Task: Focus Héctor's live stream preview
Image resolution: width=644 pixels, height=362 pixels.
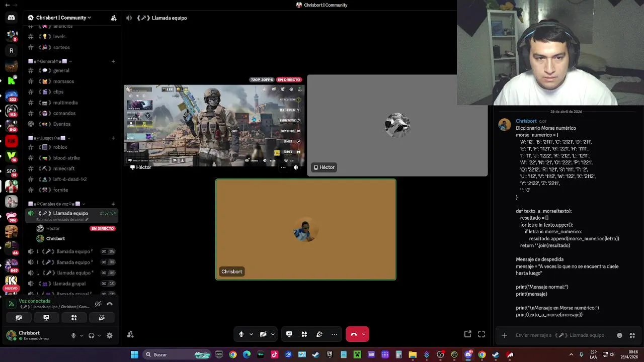Action: (214, 125)
